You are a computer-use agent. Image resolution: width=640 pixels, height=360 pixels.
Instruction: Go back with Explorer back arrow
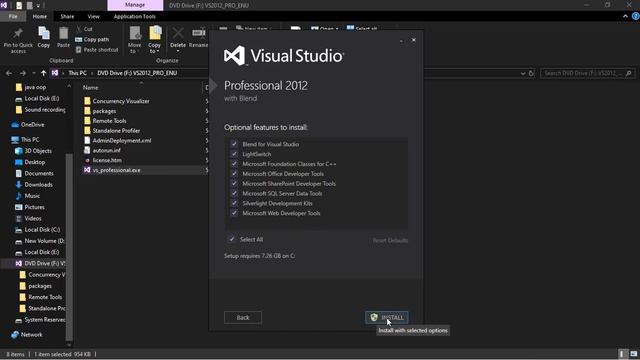pyautogui.click(x=9, y=73)
